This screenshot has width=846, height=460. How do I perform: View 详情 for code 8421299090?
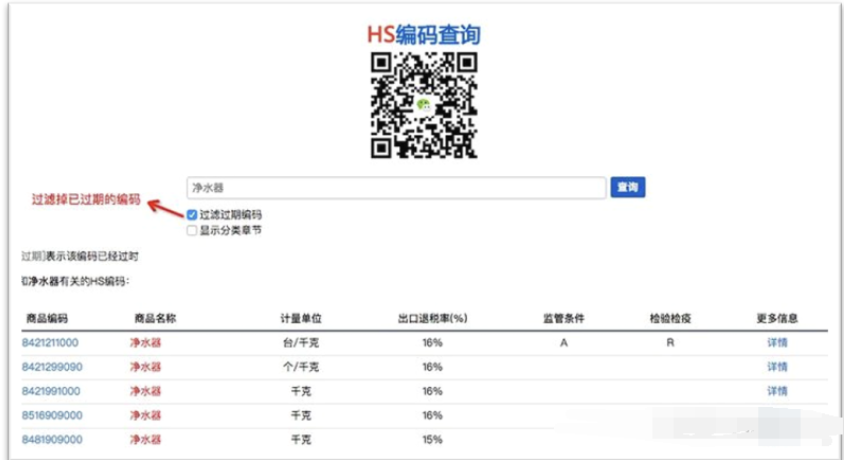tap(777, 367)
